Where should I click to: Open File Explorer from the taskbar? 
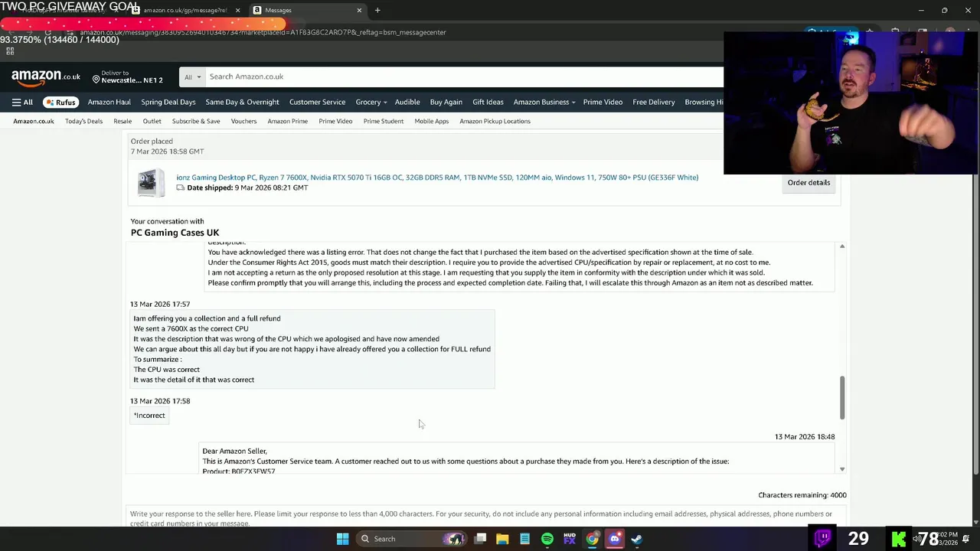point(502,539)
